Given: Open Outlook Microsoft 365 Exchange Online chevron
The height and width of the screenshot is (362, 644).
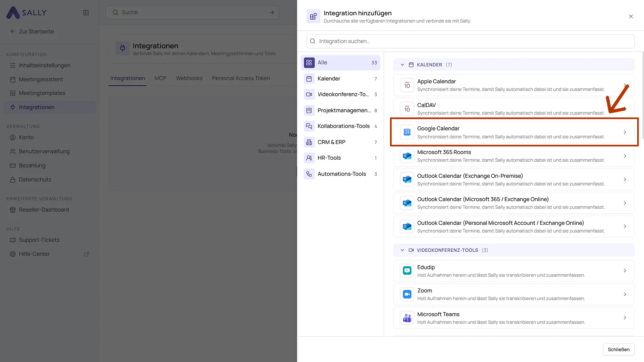Looking at the screenshot, I should [x=625, y=203].
